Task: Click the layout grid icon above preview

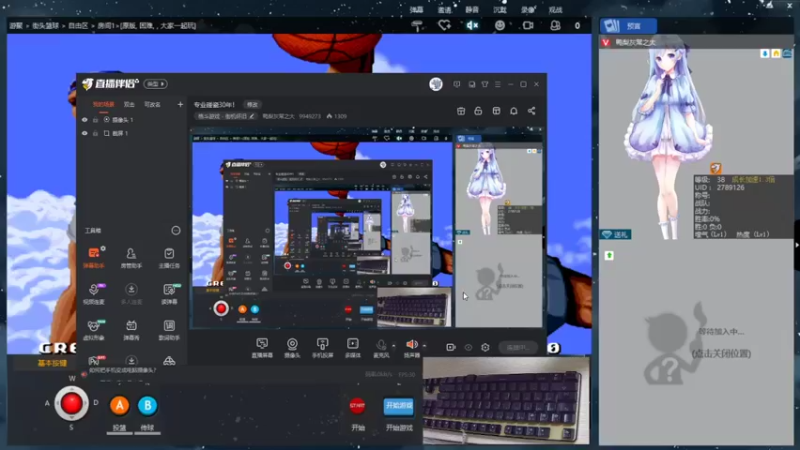Action: click(x=496, y=111)
